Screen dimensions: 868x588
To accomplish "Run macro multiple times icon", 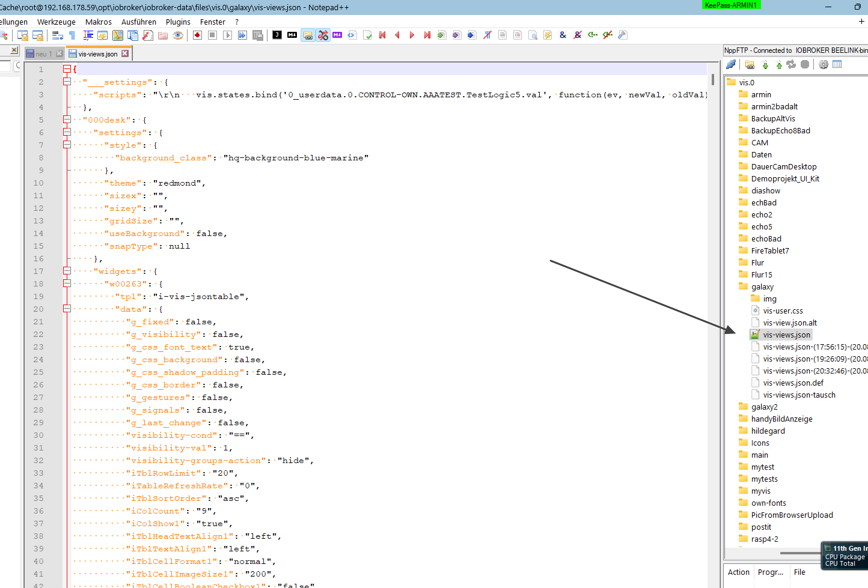I will pyautogui.click(x=242, y=35).
